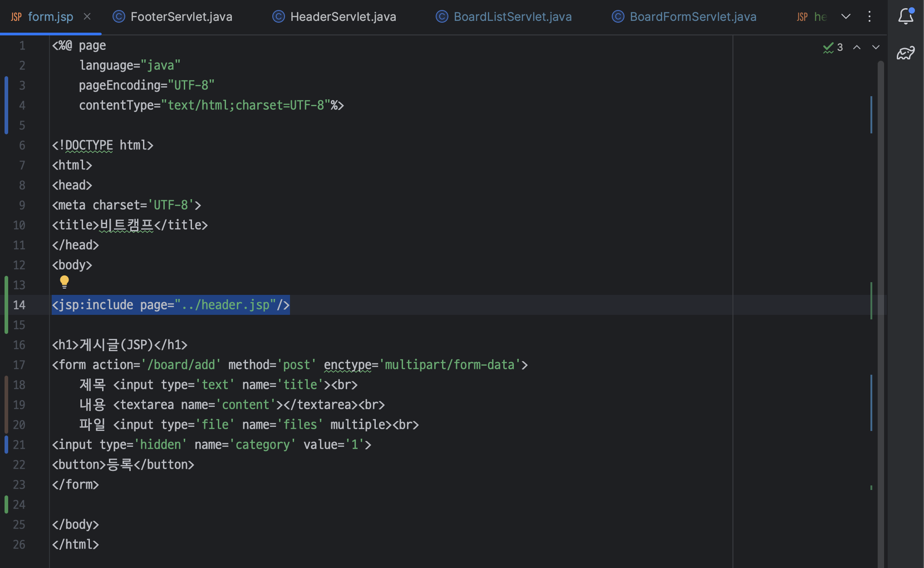Viewport: 924px width, 568px height.
Task: Click the /board/add form action path
Action: (181, 365)
